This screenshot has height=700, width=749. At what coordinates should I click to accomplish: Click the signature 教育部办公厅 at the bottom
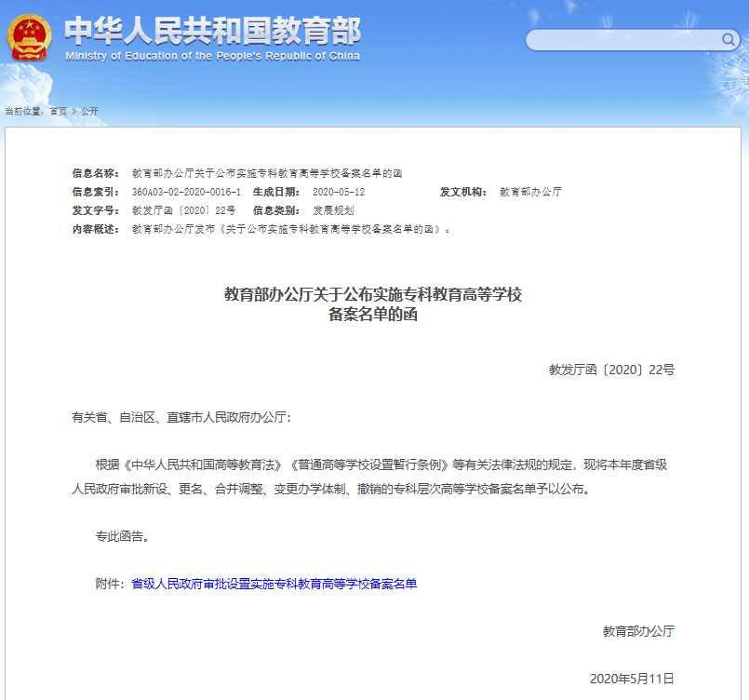pos(638,631)
